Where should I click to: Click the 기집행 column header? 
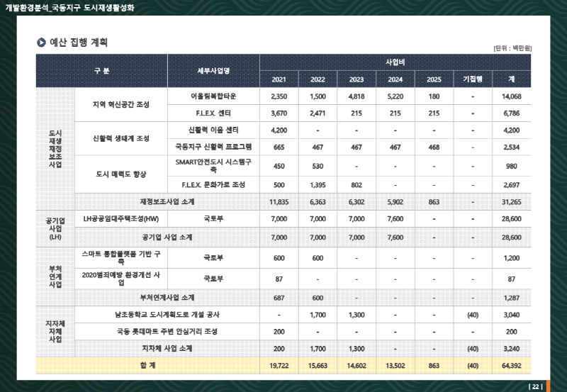(472, 79)
